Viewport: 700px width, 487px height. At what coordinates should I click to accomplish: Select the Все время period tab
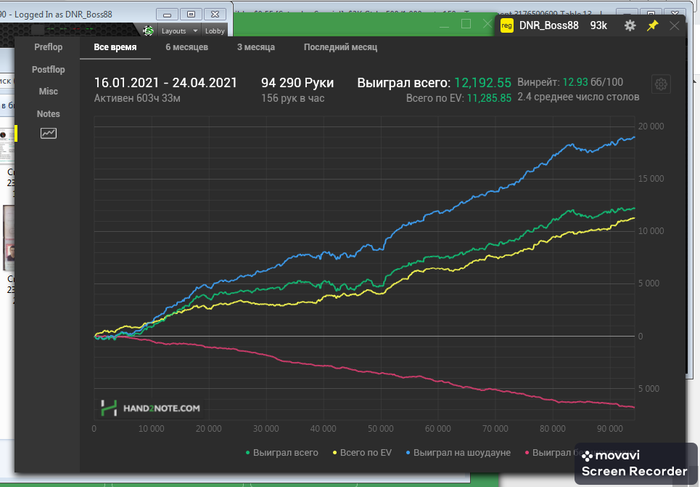(115, 47)
